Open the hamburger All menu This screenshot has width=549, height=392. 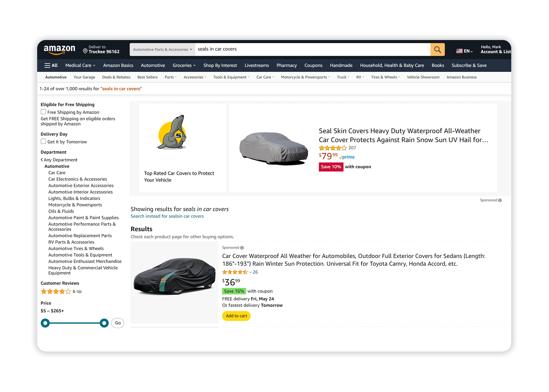point(51,65)
